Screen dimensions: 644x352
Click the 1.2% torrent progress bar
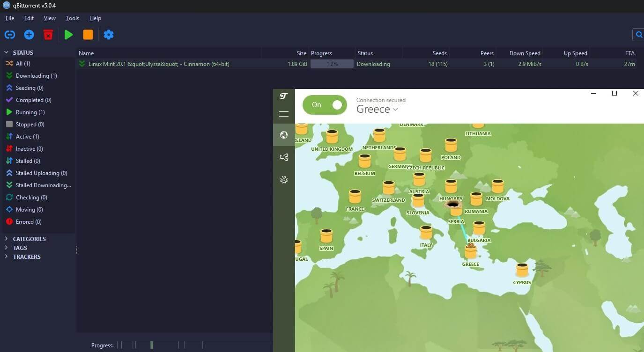332,64
